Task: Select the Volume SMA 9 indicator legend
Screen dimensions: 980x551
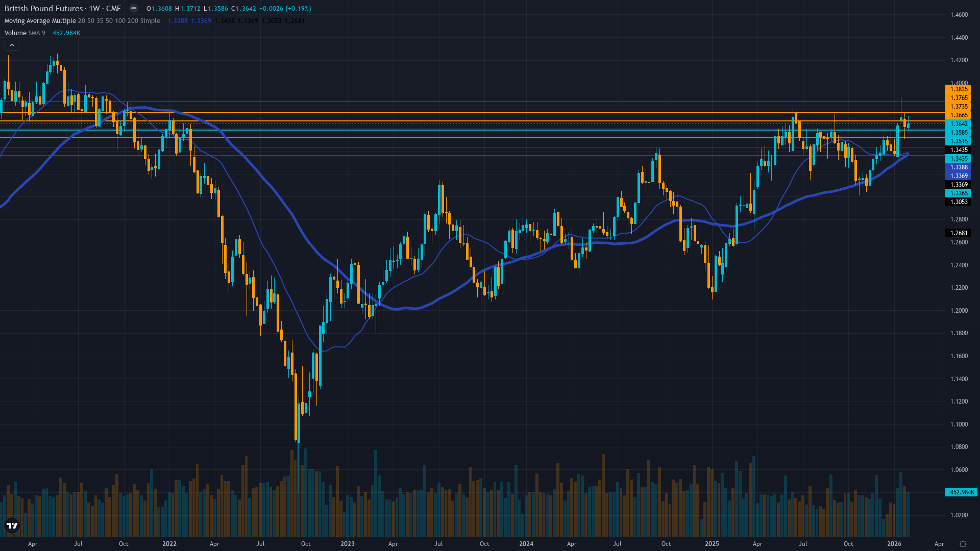Action: pyautogui.click(x=25, y=33)
